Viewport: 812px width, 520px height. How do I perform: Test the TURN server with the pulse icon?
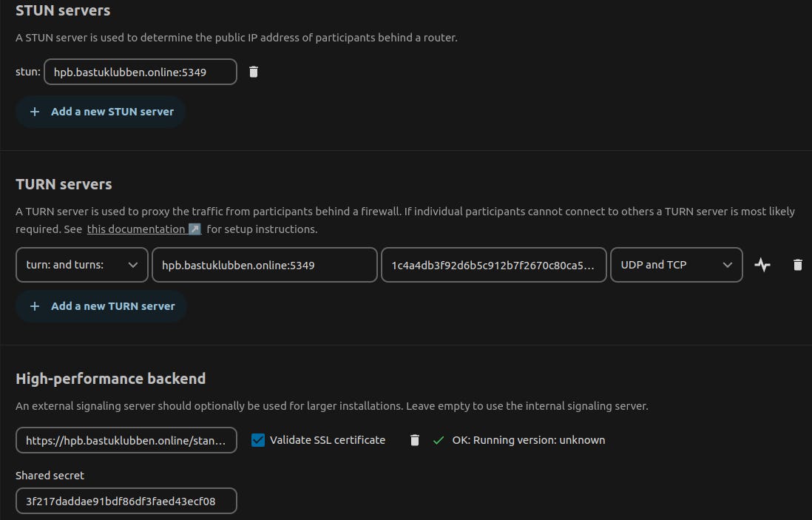click(x=762, y=264)
